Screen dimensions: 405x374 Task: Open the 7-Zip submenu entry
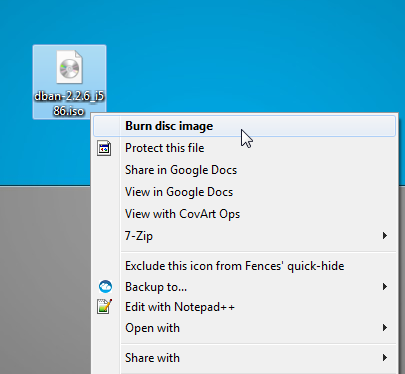click(244, 236)
